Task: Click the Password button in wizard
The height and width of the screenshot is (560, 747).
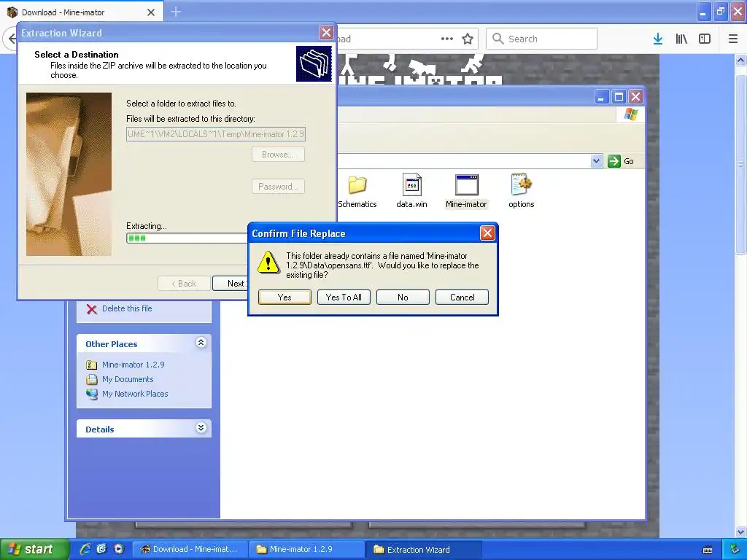Action: (278, 186)
